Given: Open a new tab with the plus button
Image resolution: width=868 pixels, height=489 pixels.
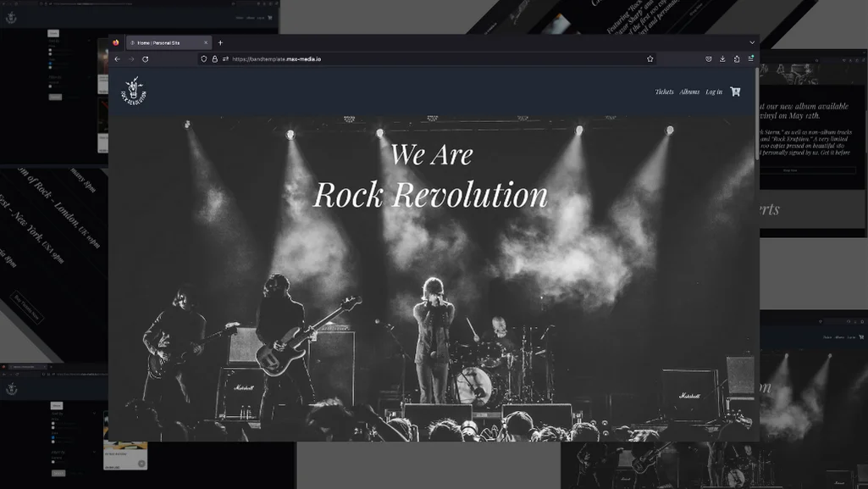Looking at the screenshot, I should click(220, 42).
